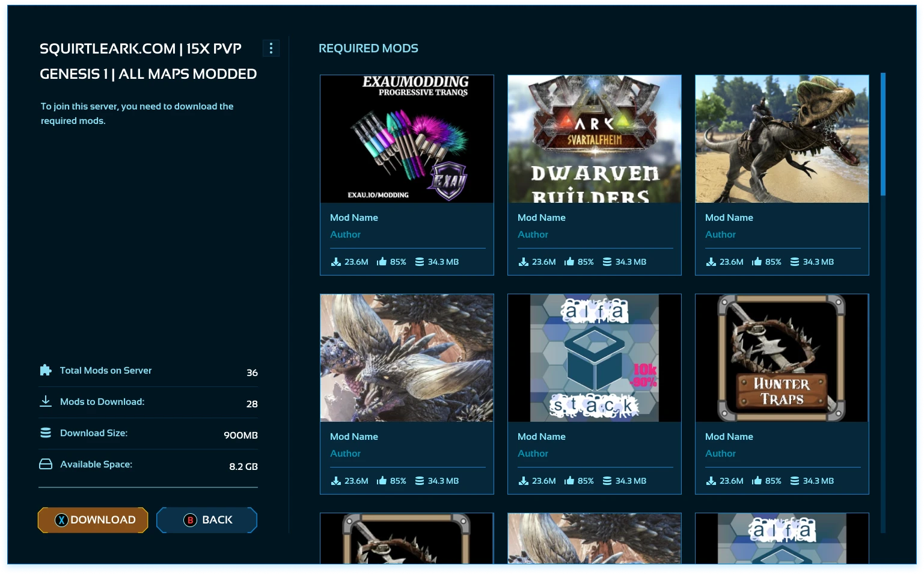Screen dimensions: 924x574
Task: Open the Ark Svartalfheim Dwarven Builders thumbnail
Action: (595, 139)
